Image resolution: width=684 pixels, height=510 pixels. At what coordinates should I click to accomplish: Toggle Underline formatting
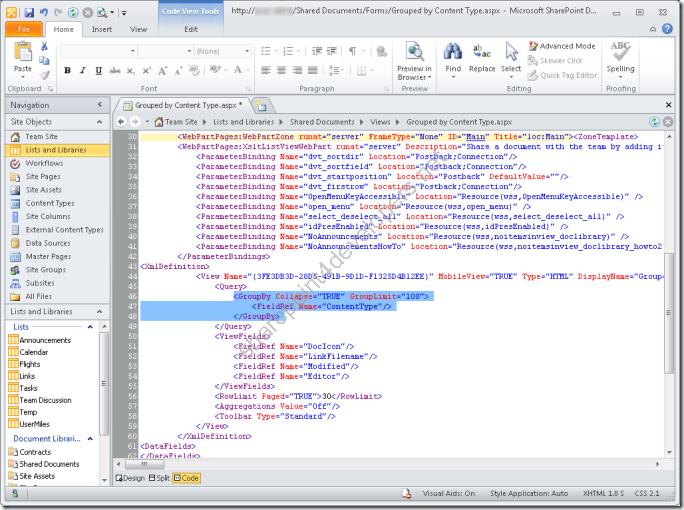tap(99, 70)
